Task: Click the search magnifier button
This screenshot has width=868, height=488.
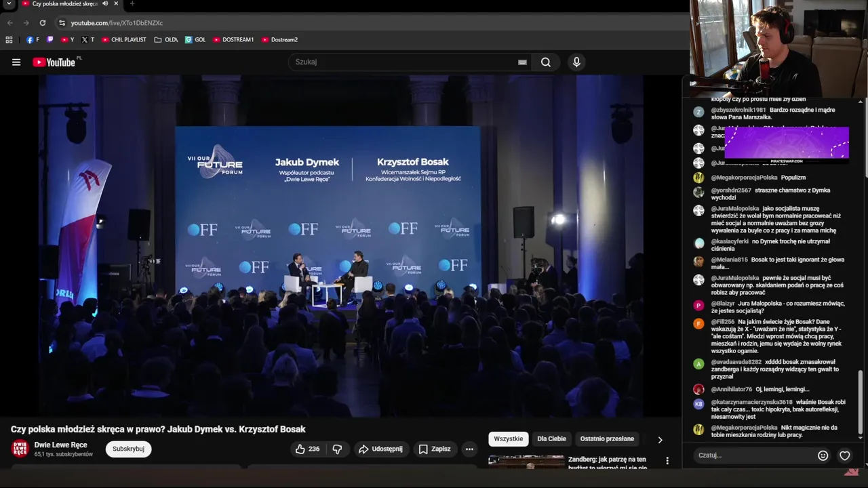Action: click(x=546, y=62)
